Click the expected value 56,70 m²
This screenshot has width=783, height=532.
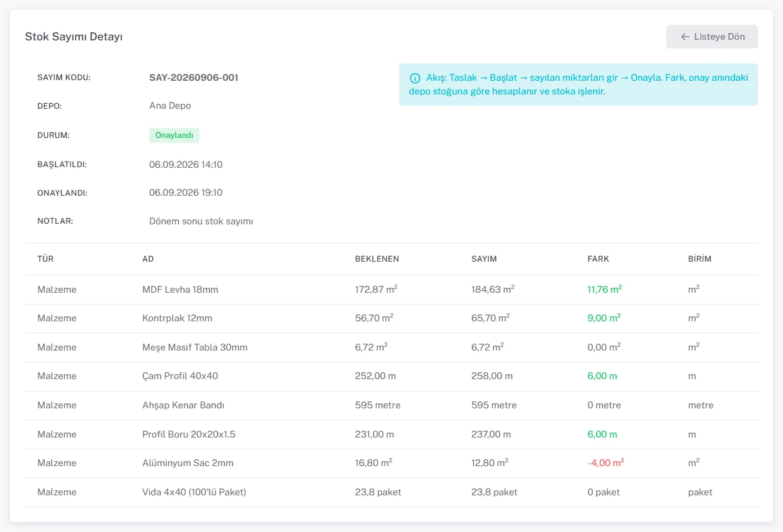374,318
